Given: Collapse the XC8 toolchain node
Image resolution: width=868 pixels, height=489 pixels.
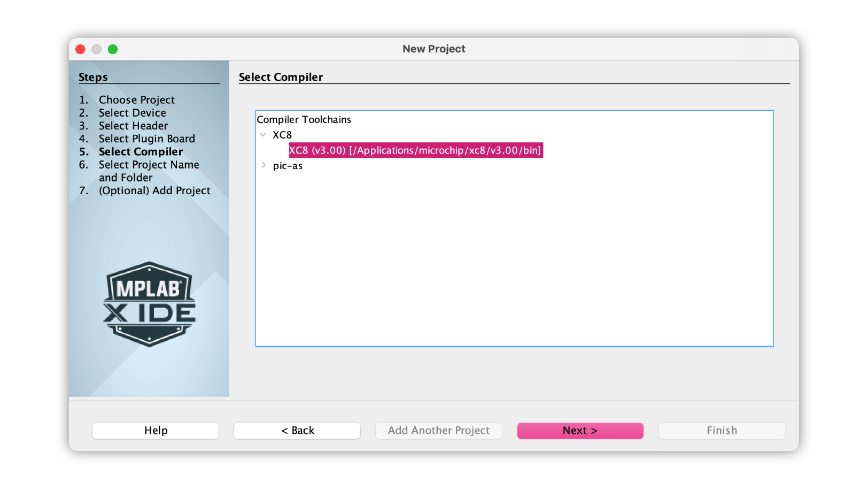Looking at the screenshot, I should tap(263, 135).
